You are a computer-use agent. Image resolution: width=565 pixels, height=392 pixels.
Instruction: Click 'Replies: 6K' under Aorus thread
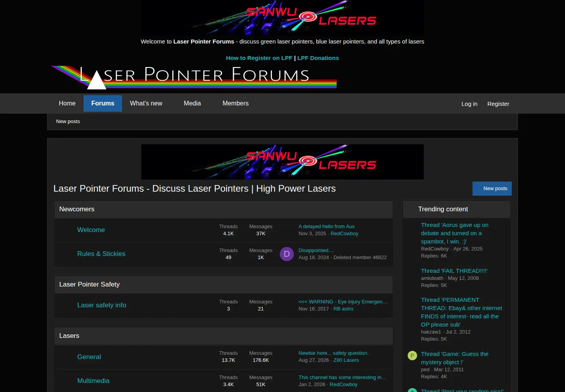click(x=434, y=256)
